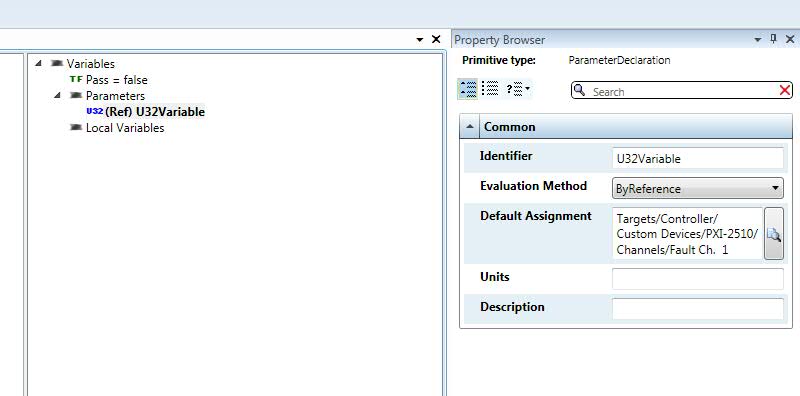Select the categorized view icon in Property Browser
Viewport: 800px width, 396px height.
(468, 89)
